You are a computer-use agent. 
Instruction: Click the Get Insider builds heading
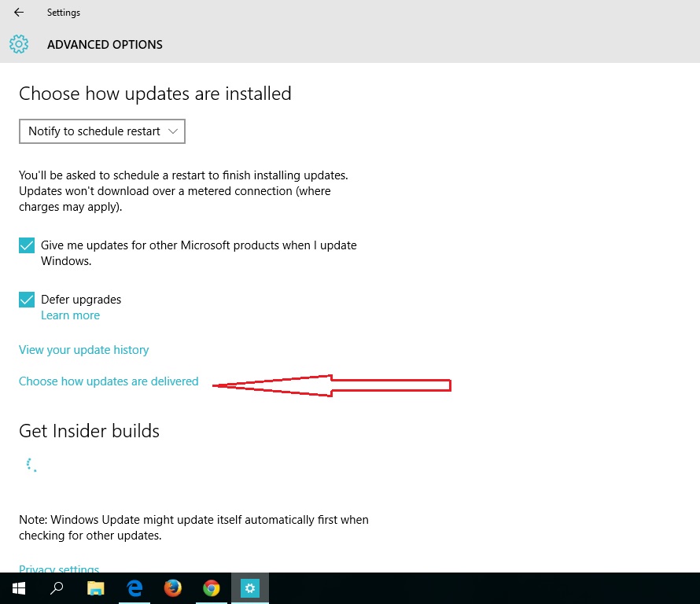(x=89, y=431)
